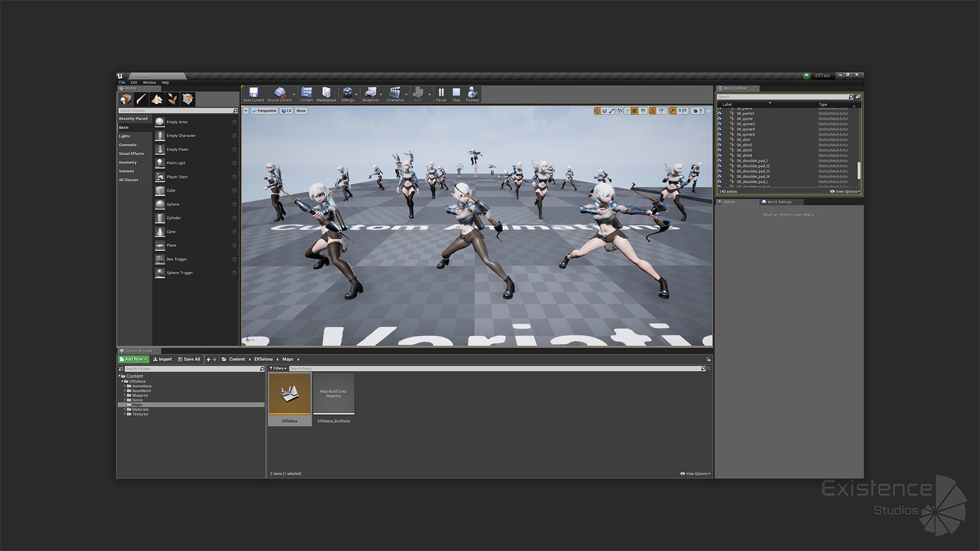Stop the simulation
The width and height of the screenshot is (980, 551).
point(456,93)
